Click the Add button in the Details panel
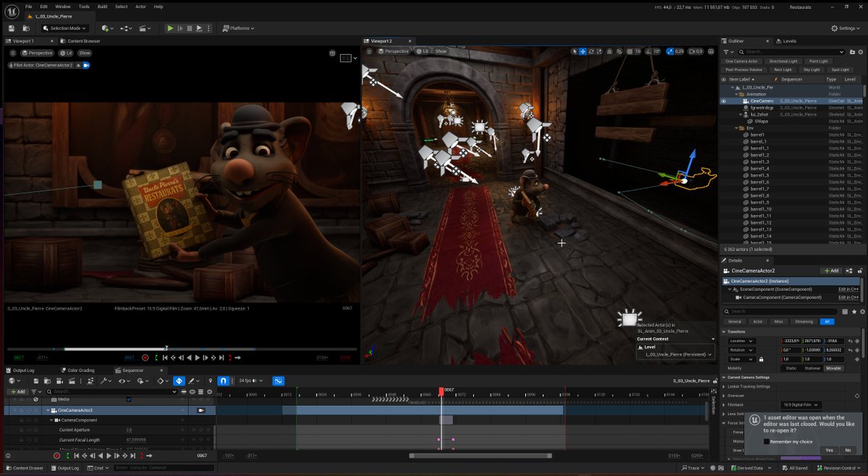 (830, 271)
